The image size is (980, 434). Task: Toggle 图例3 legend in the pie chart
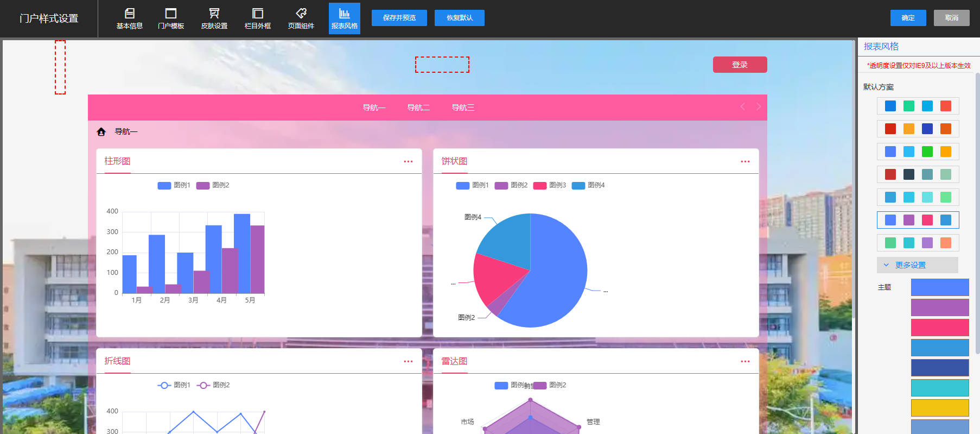(x=550, y=185)
